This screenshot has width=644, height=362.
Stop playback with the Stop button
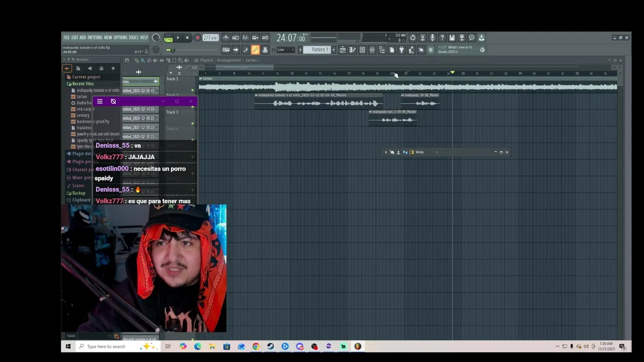[x=187, y=38]
